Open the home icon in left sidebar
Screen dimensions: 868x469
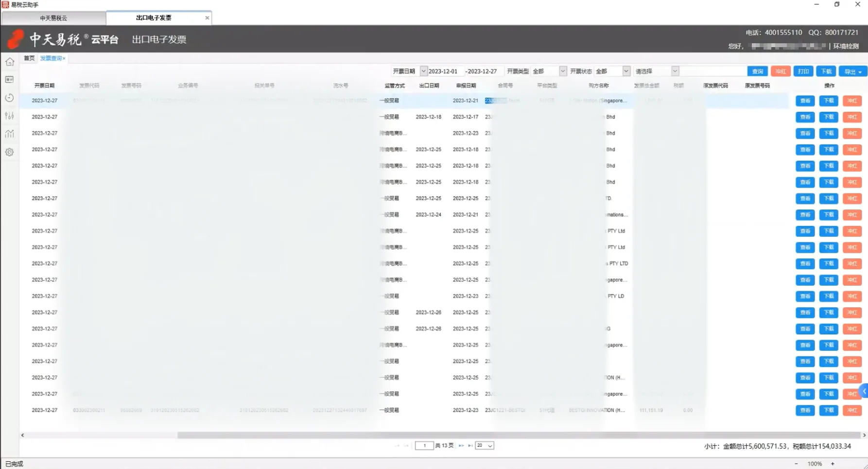click(x=10, y=62)
